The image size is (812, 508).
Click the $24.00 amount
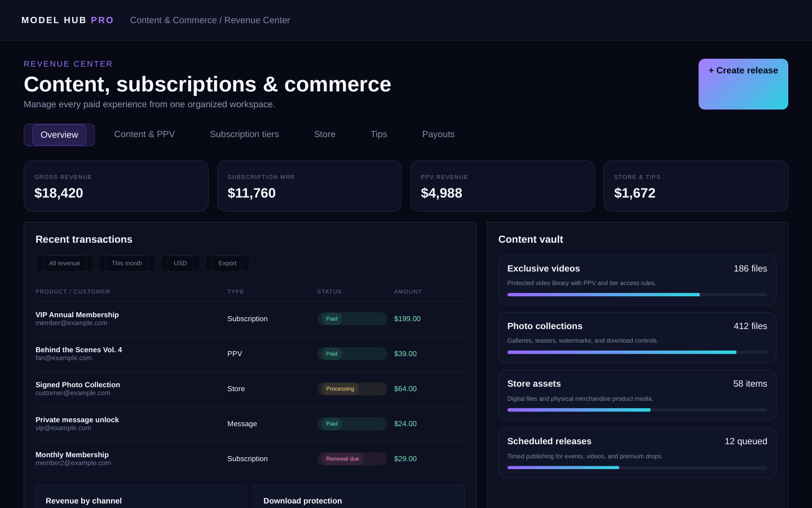tap(405, 424)
